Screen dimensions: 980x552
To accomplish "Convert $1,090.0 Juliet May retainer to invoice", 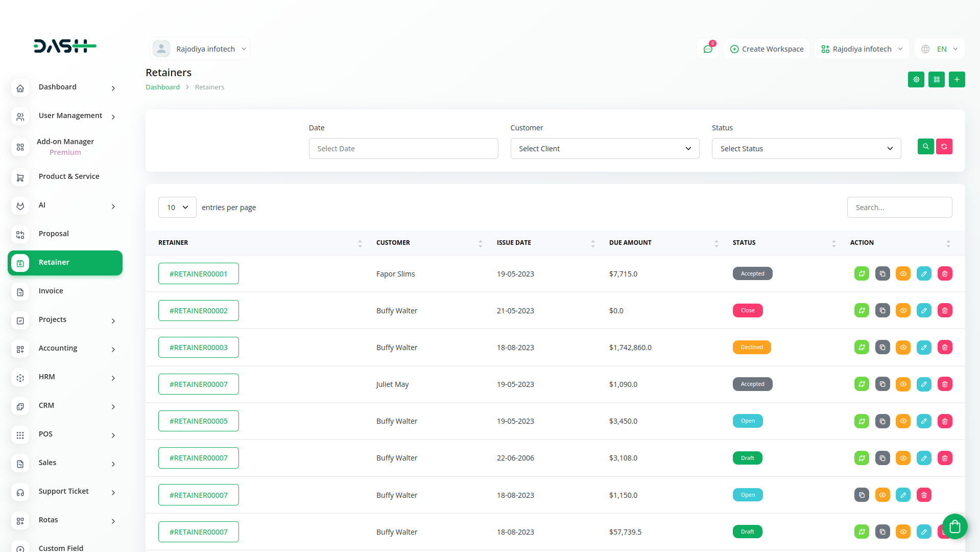I will tap(862, 384).
